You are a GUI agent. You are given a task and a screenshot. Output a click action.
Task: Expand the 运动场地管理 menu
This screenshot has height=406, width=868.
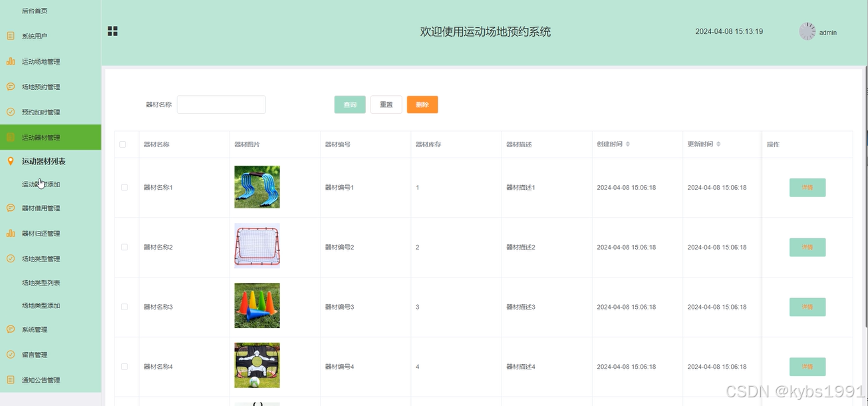pyautogui.click(x=51, y=61)
